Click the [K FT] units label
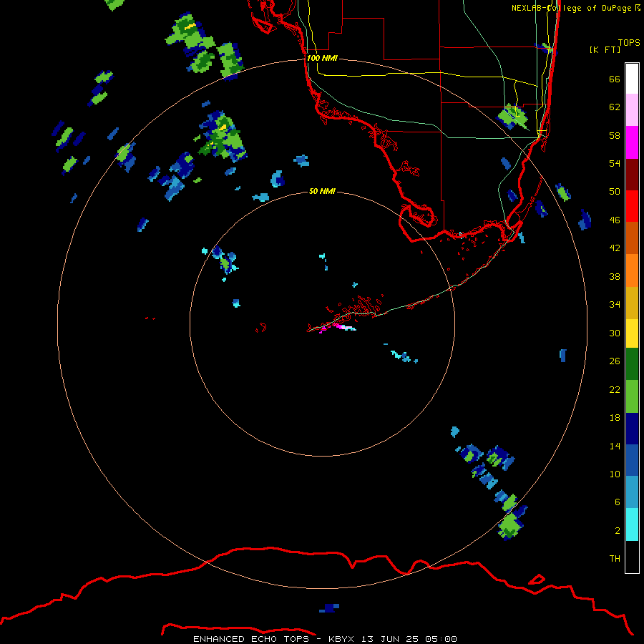The image size is (644, 644). pyautogui.click(x=605, y=49)
